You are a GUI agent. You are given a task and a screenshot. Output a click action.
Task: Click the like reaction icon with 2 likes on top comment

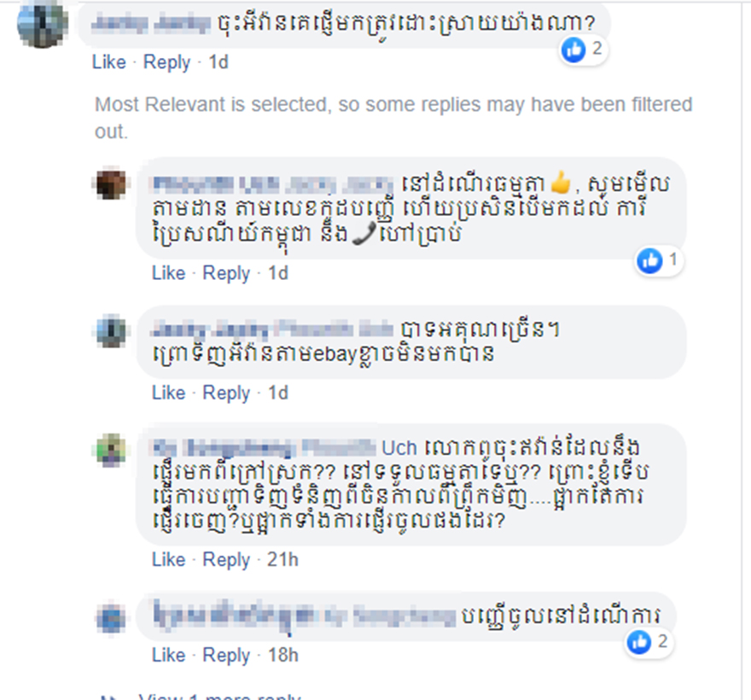(573, 50)
